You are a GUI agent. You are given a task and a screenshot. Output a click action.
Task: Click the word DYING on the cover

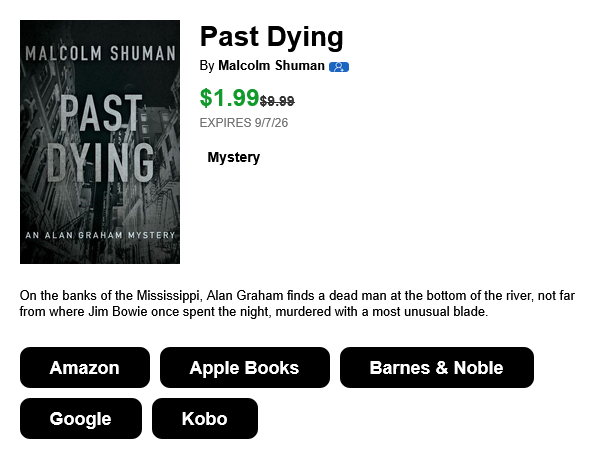100,163
